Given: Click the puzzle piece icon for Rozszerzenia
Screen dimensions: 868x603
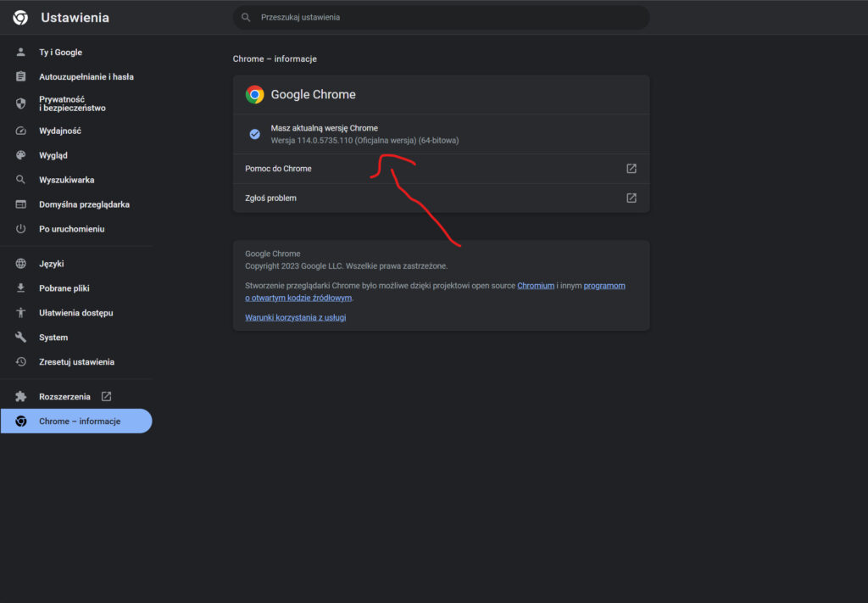Looking at the screenshot, I should pyautogui.click(x=20, y=396).
